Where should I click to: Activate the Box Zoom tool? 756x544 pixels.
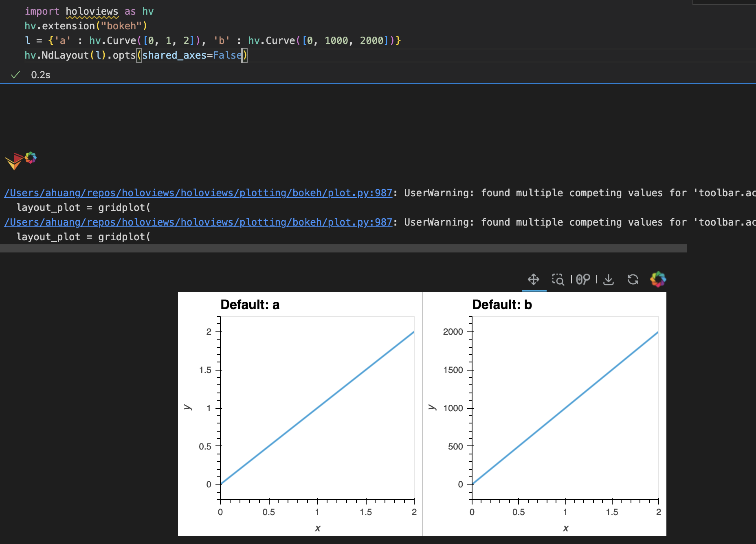tap(558, 279)
